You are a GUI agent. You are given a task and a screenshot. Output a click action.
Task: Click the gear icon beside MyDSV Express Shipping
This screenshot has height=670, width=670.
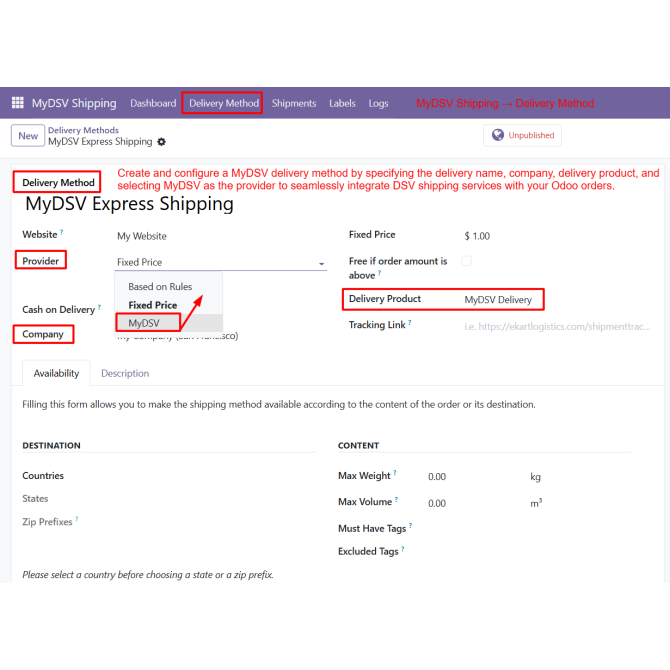click(x=161, y=142)
